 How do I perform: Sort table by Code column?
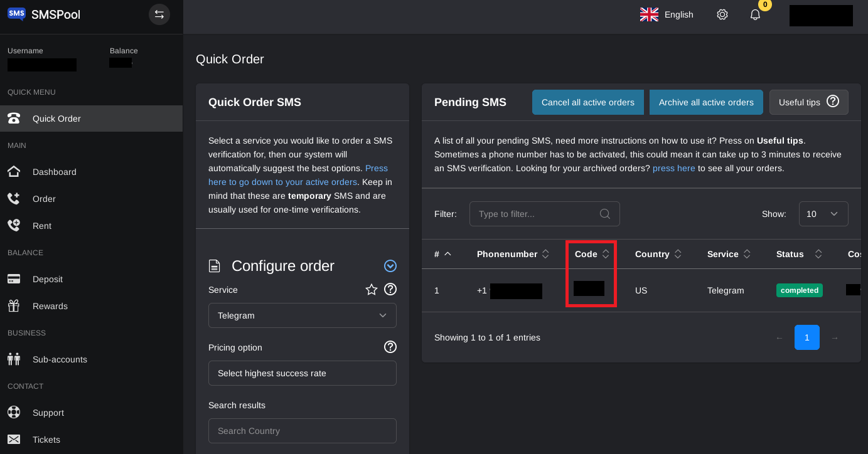pos(592,254)
